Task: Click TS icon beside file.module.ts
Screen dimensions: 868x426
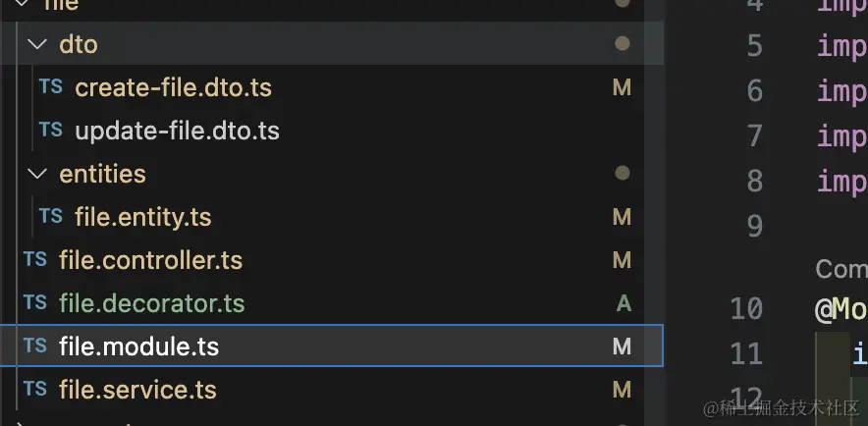Action: pos(34,346)
